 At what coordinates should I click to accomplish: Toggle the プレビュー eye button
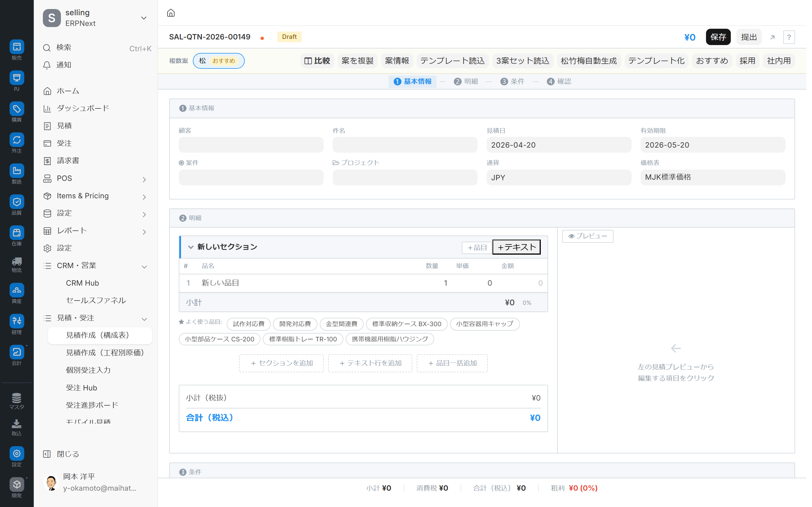tap(588, 236)
